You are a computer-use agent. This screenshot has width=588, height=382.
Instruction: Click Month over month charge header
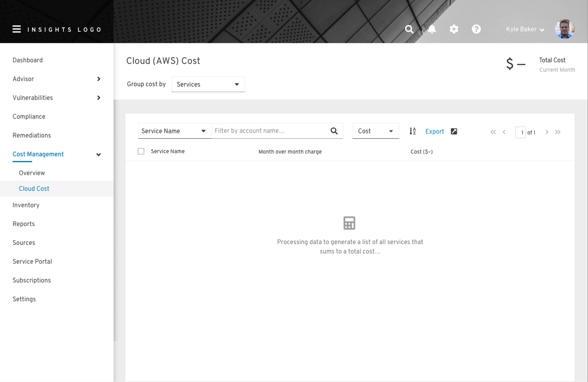pyautogui.click(x=290, y=152)
